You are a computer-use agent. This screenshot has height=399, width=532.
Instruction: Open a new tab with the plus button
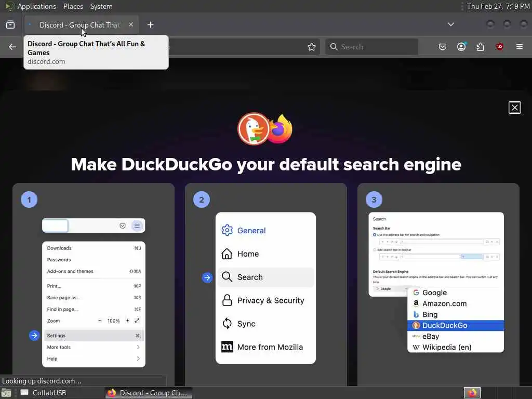[x=150, y=25]
